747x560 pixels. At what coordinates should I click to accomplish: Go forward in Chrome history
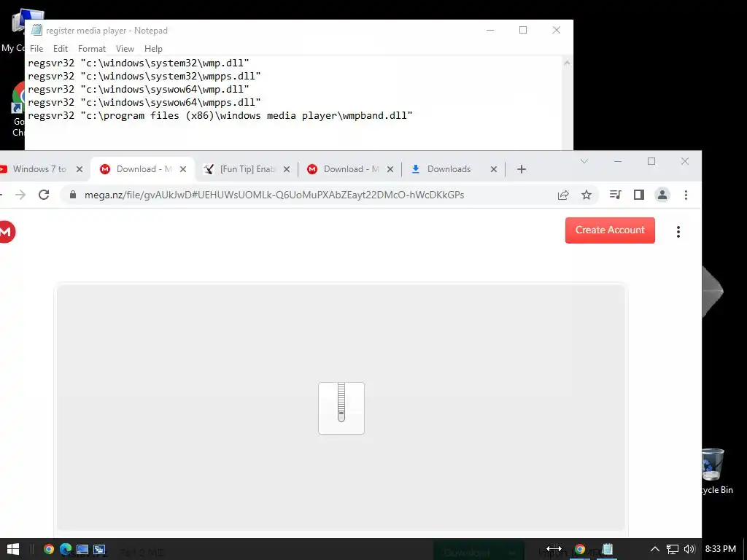[20, 195]
